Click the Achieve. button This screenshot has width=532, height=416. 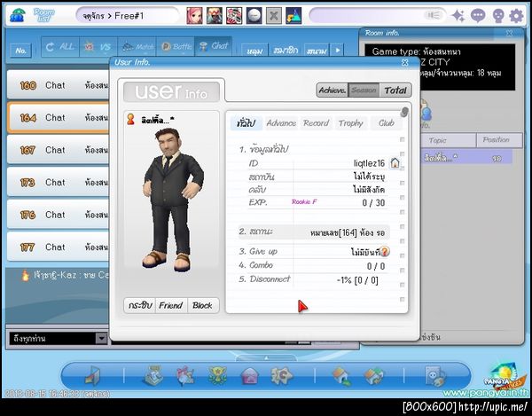click(332, 90)
